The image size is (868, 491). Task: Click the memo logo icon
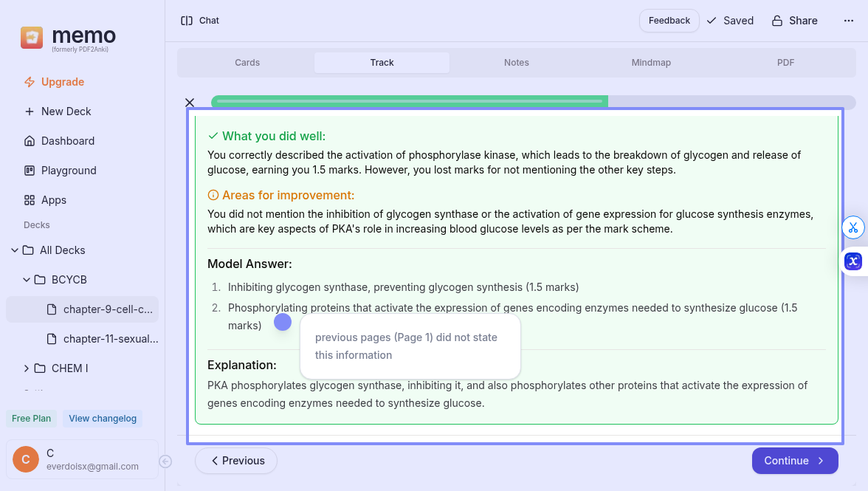(x=32, y=38)
